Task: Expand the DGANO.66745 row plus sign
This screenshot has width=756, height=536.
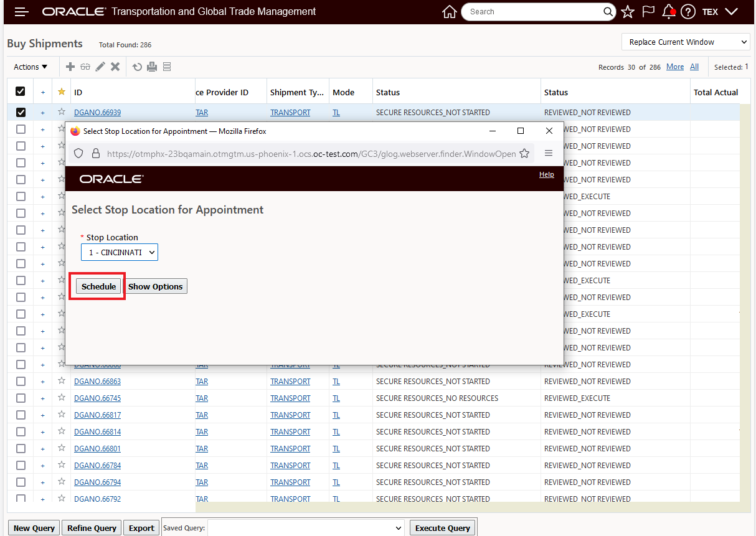Action: (43, 398)
